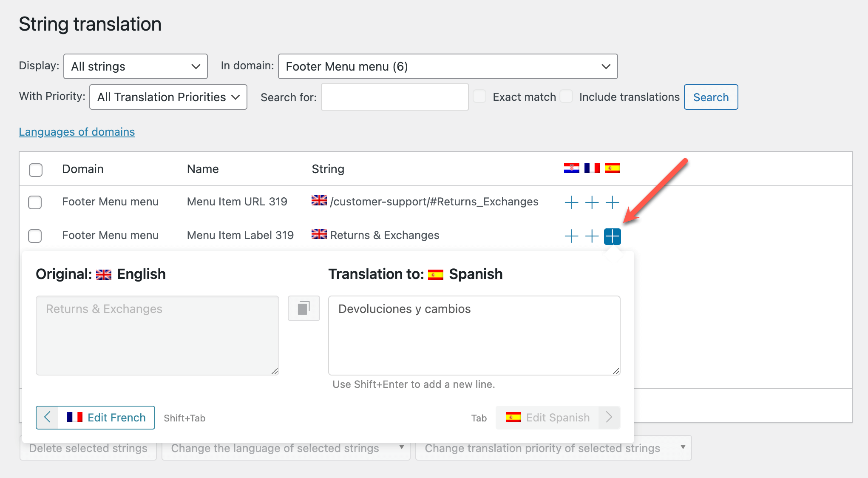Check the Menu Item Label 319 row checkbox
Viewport: 868px width, 478px height.
(35, 236)
